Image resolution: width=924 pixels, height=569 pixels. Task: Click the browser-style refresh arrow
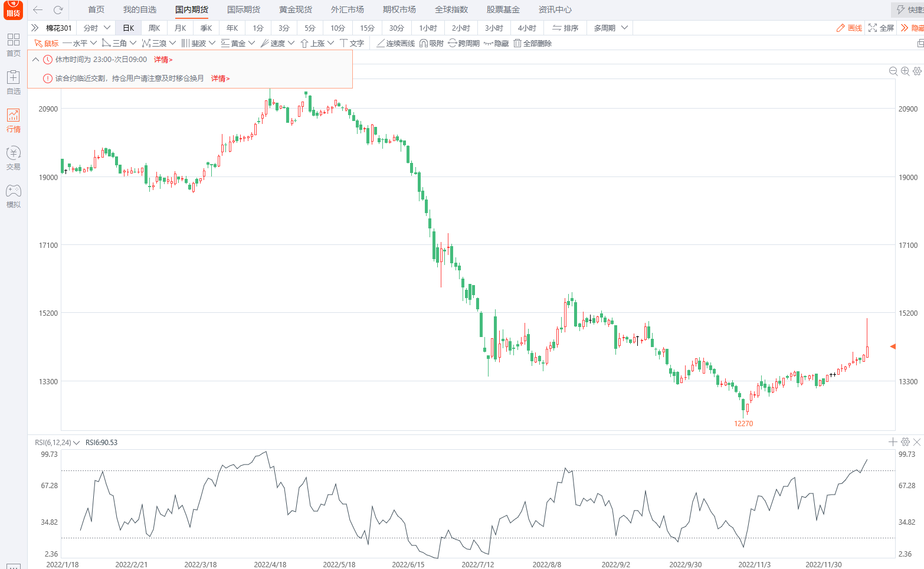(58, 9)
